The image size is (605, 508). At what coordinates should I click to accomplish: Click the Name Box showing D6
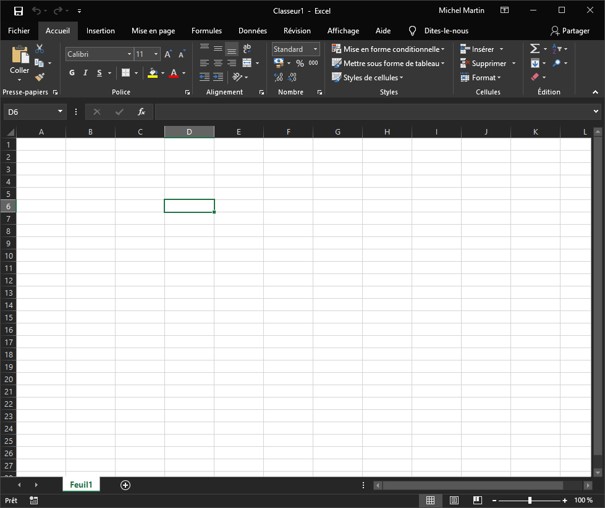point(30,112)
